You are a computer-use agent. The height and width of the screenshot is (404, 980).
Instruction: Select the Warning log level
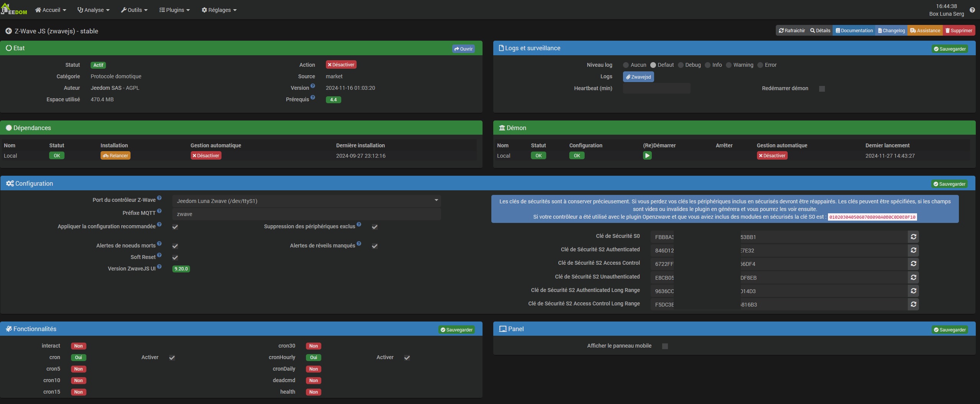tap(729, 65)
